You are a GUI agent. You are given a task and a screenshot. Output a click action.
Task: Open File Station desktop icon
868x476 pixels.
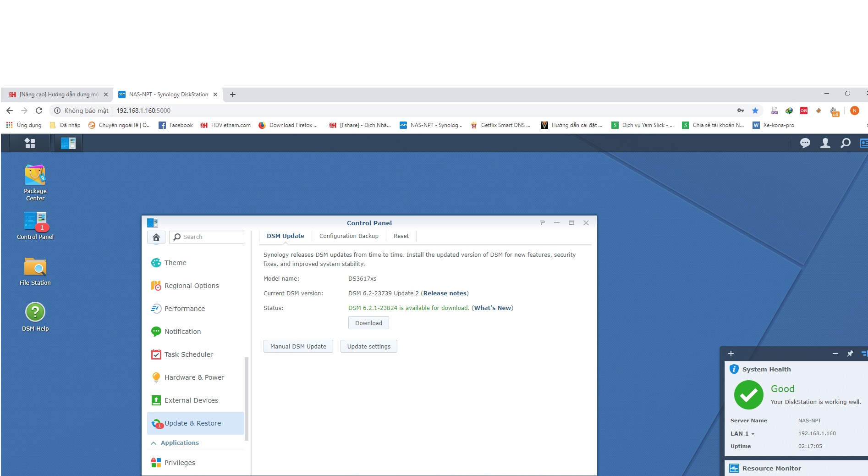pos(35,271)
